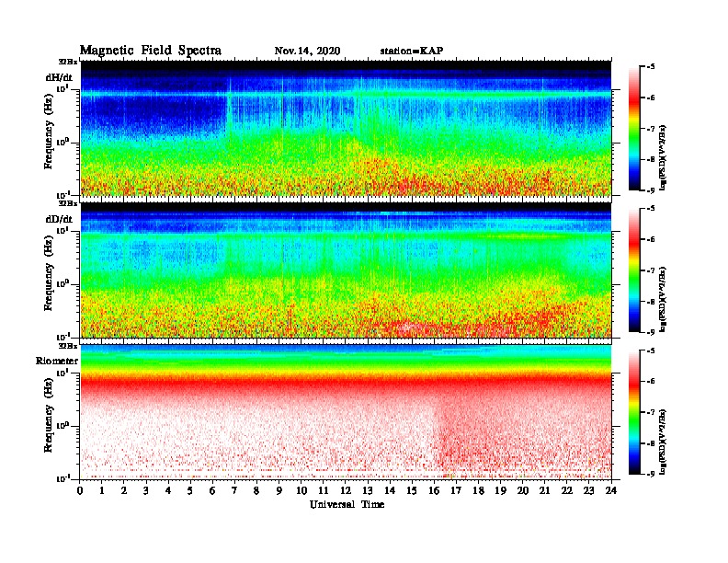This screenshot has height=563, width=728.
Task: Click hour "8" on the time axis
Action: click(x=256, y=490)
